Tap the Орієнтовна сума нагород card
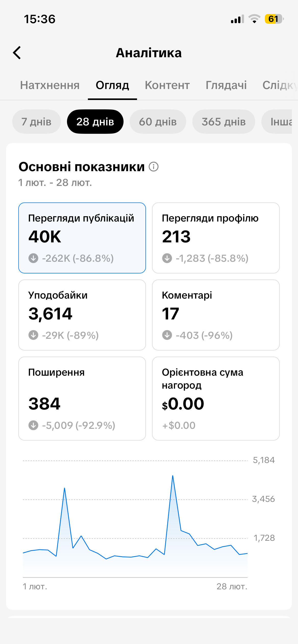 [x=216, y=398]
